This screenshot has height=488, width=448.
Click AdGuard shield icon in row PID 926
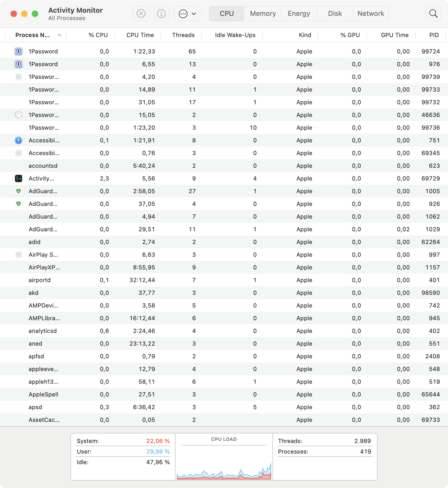(x=19, y=204)
